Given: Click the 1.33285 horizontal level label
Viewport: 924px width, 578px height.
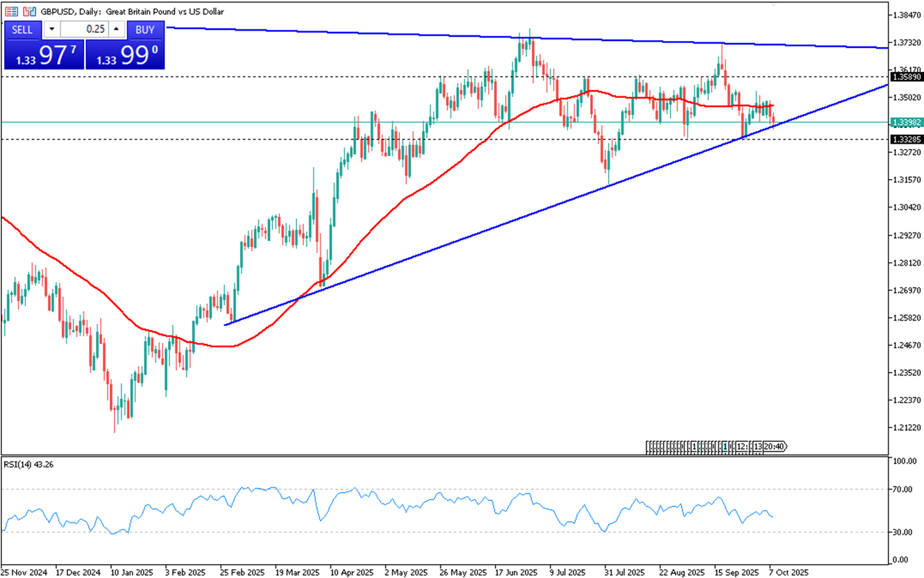Looking at the screenshot, I should 907,139.
